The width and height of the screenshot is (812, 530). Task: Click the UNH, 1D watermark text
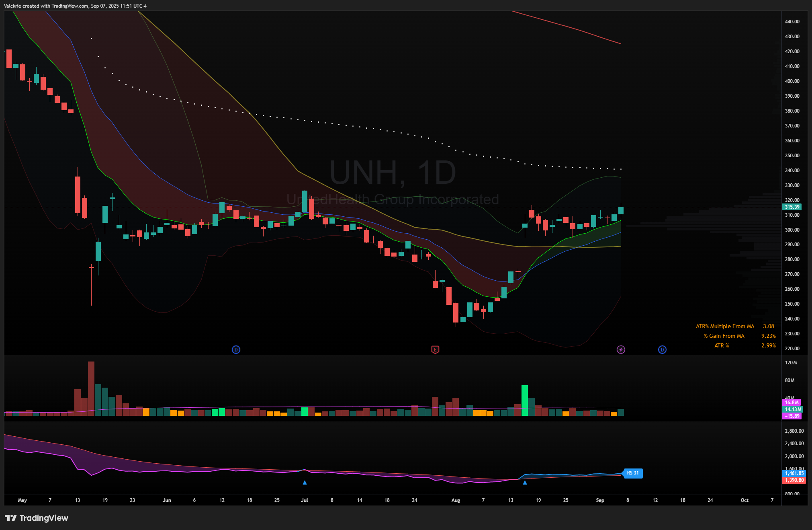[393, 173]
